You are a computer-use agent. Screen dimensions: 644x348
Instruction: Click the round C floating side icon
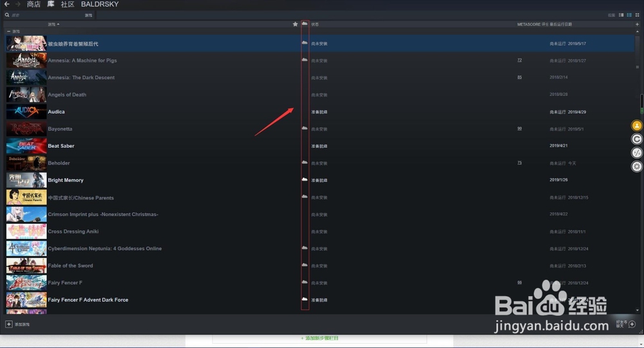pyautogui.click(x=637, y=139)
